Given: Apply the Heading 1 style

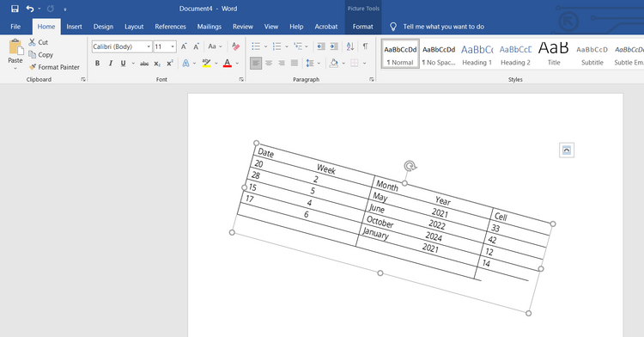Looking at the screenshot, I should (477, 54).
